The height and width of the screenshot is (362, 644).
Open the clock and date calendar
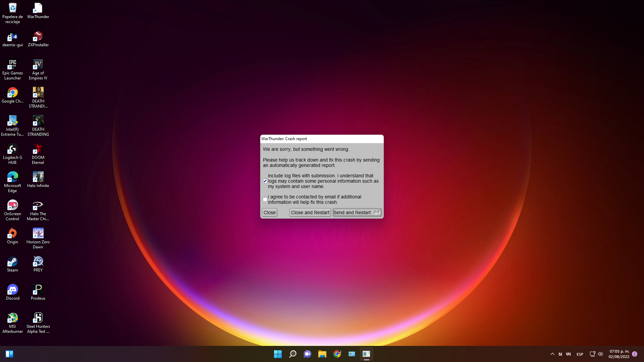click(x=619, y=354)
